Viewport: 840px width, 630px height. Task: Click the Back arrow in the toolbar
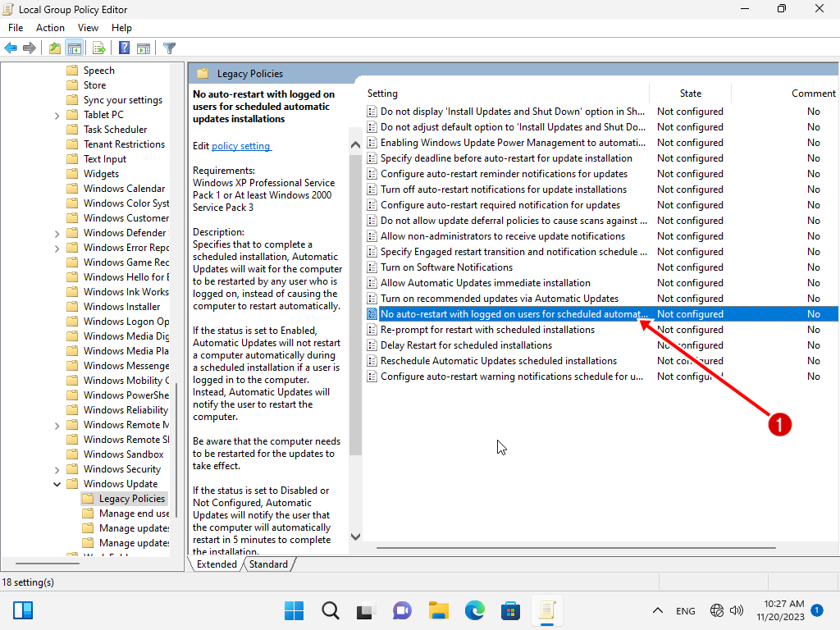(x=11, y=48)
